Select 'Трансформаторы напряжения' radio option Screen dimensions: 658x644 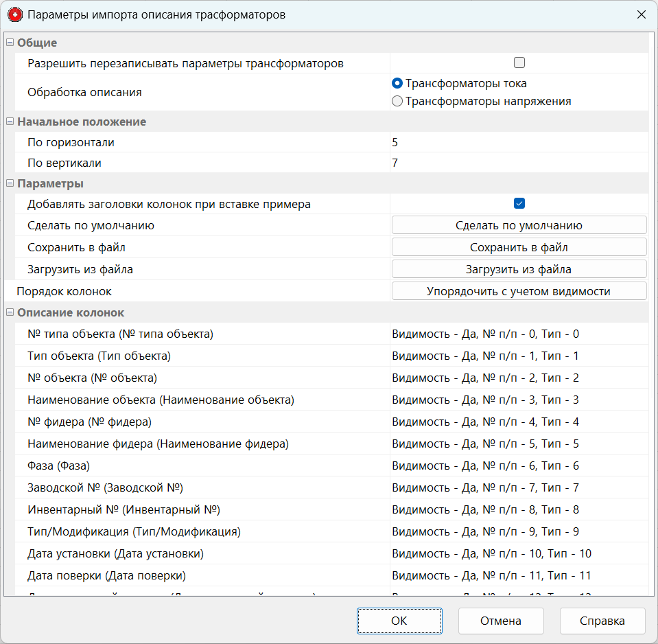click(x=396, y=100)
